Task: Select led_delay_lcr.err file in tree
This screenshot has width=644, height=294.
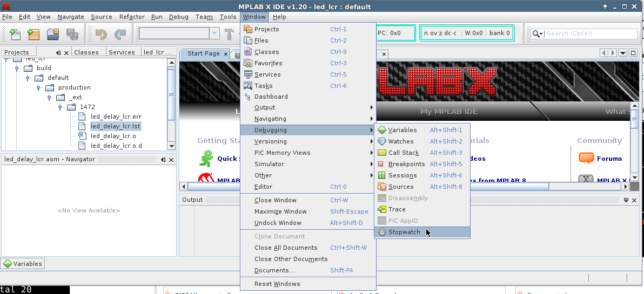Action: [x=116, y=117]
